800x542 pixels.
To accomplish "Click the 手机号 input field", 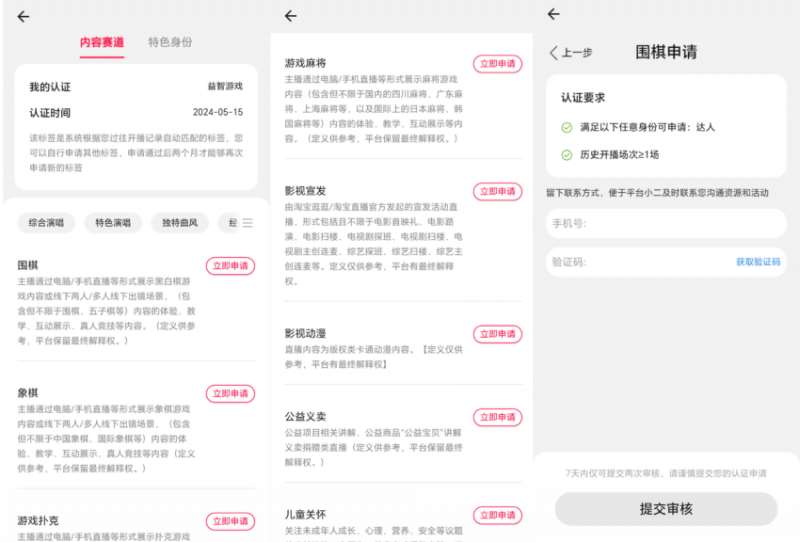I will [x=665, y=223].
